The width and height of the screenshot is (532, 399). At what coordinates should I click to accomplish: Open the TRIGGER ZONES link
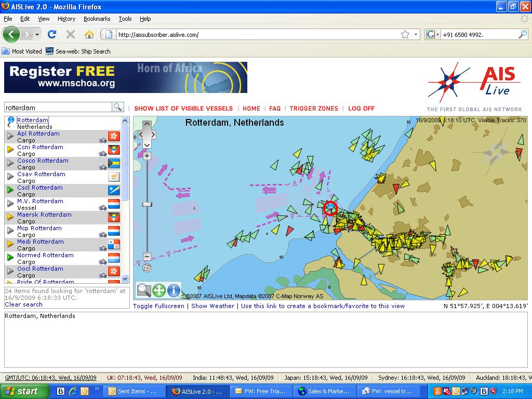coord(314,109)
